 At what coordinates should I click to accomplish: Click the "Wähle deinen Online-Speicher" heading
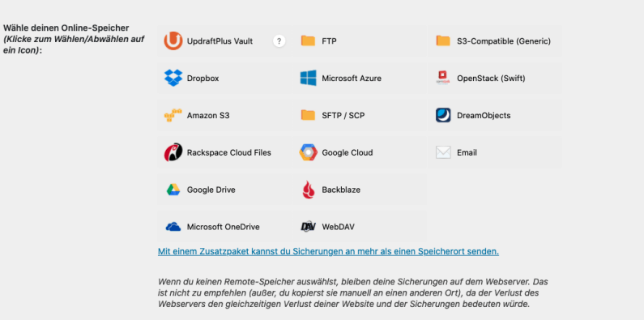point(66,28)
